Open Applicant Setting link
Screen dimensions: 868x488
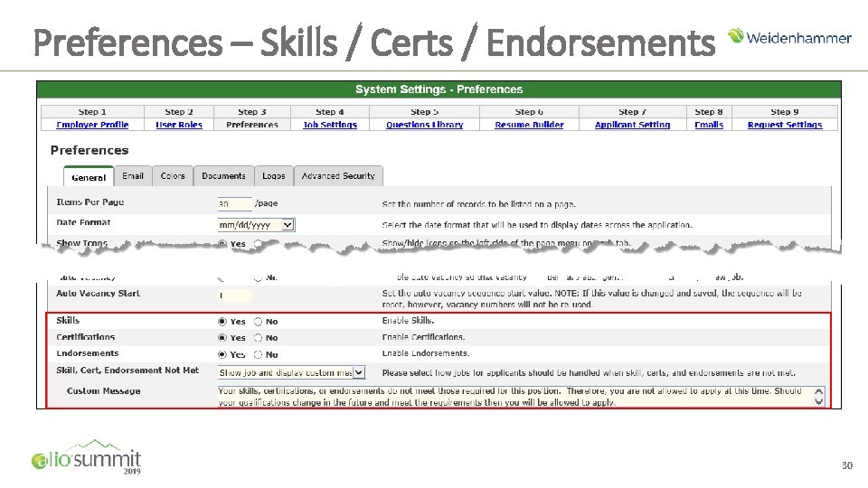point(632,125)
